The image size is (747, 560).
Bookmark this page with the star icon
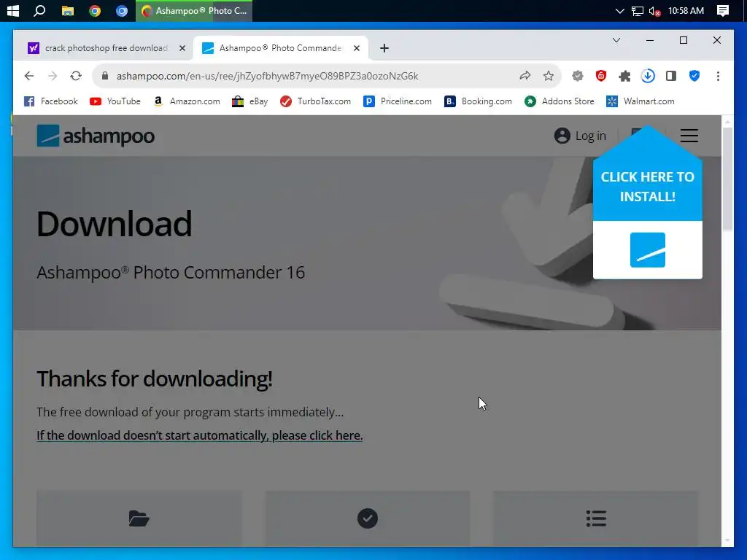click(549, 76)
